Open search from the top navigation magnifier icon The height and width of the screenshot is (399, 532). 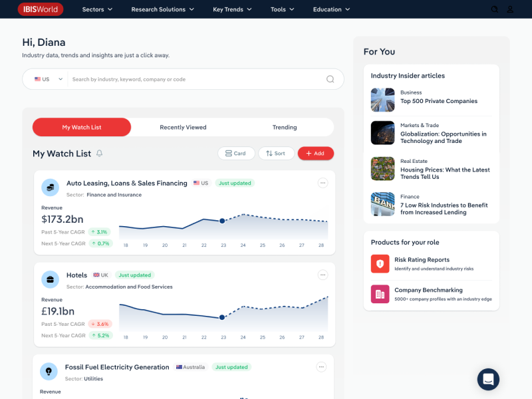pyautogui.click(x=494, y=9)
